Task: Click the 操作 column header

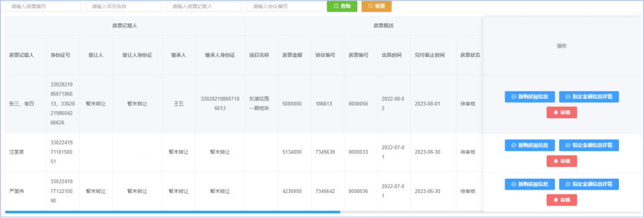Action: point(562,46)
